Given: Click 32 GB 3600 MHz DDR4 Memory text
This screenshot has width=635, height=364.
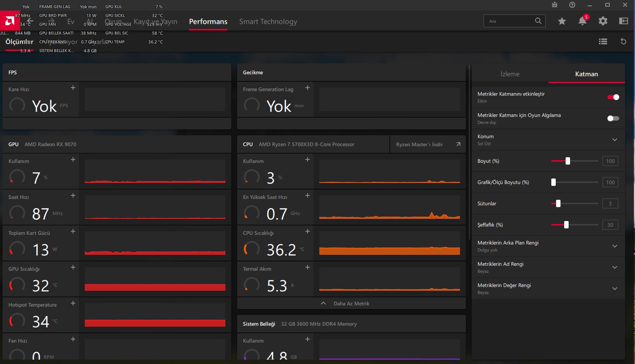Looking at the screenshot, I should [319, 324].
